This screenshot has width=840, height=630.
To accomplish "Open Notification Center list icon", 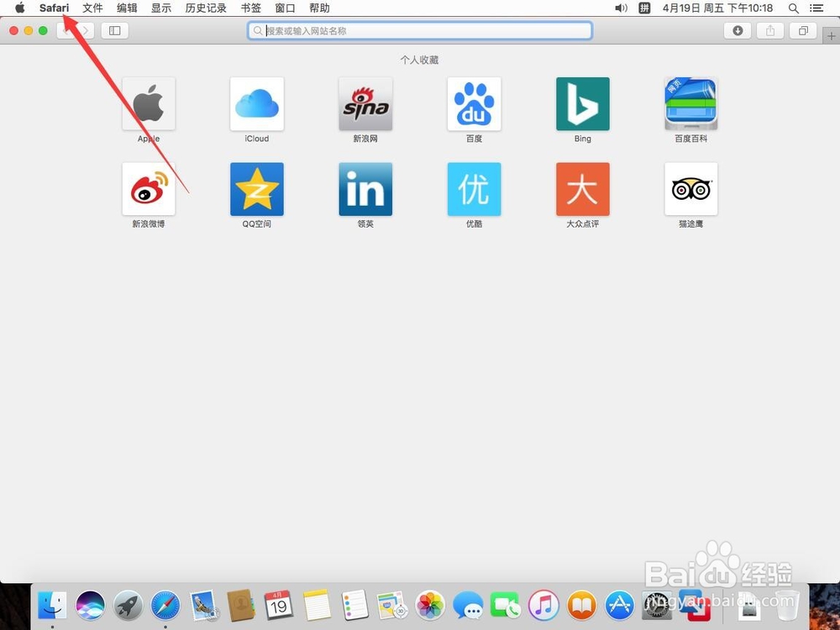I will [816, 8].
